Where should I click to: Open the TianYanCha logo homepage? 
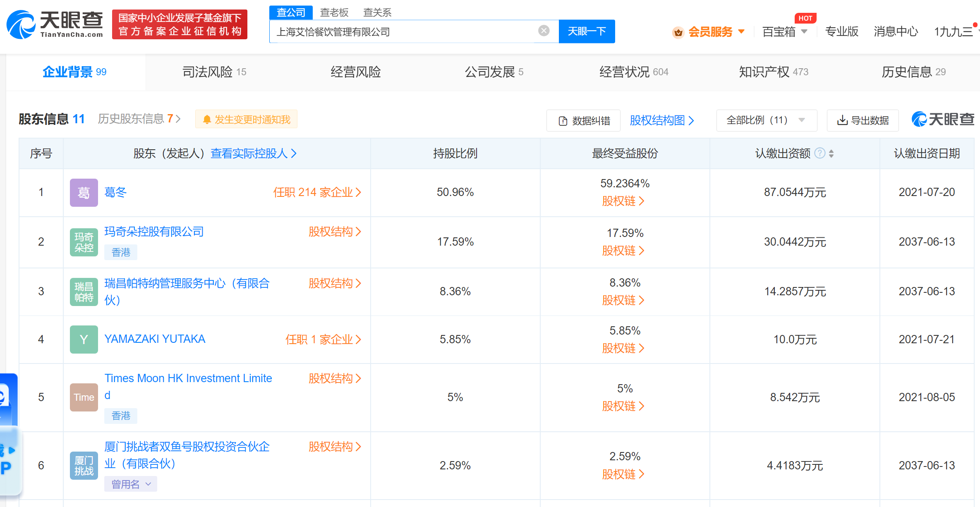(x=55, y=24)
